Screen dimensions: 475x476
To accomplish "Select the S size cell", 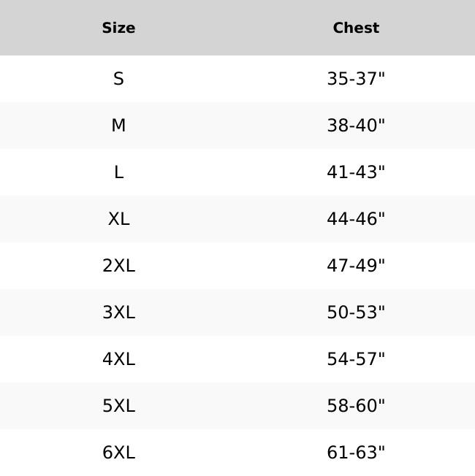I will tap(118, 79).
